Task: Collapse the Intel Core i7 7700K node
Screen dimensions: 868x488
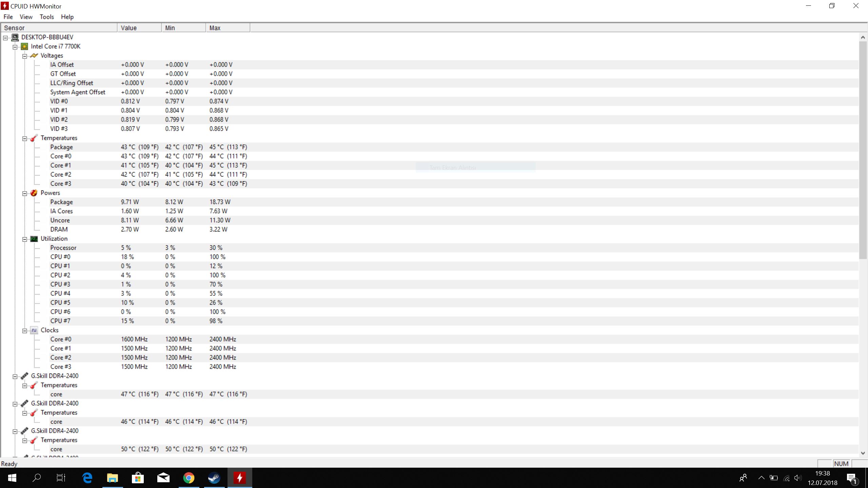Action: [15, 47]
